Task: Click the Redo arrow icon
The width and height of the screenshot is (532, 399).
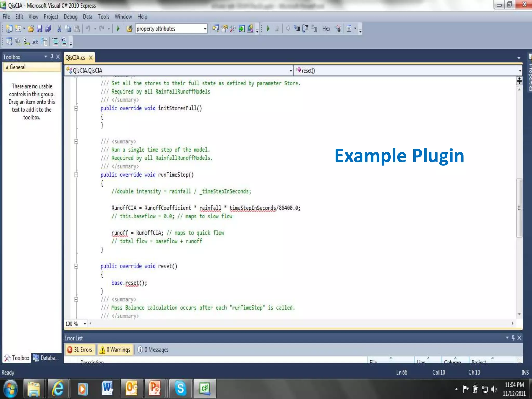Action: [x=102, y=29]
